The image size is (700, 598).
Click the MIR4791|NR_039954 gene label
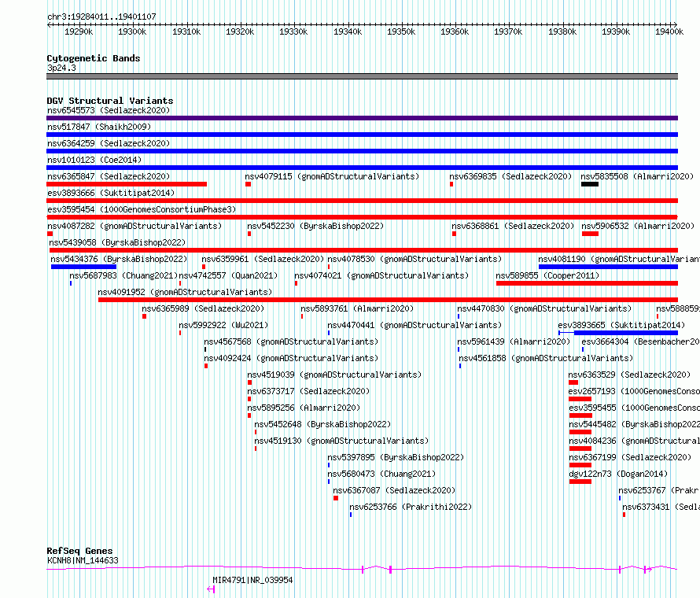click(252, 580)
